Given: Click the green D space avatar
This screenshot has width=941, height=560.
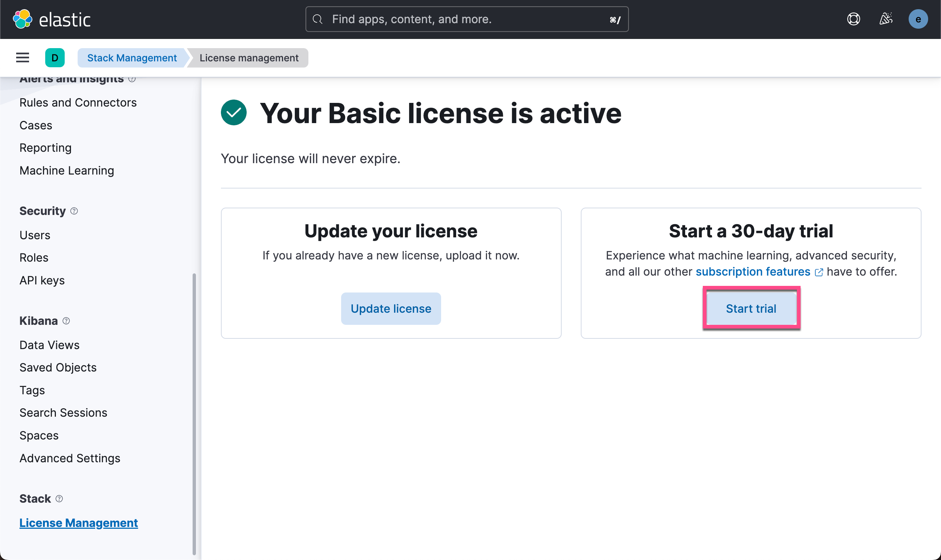Looking at the screenshot, I should point(55,58).
